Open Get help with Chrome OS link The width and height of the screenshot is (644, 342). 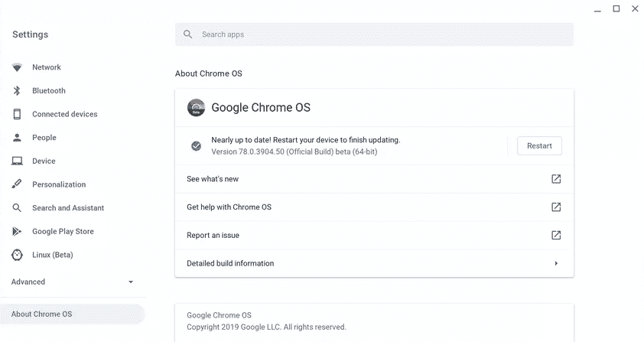click(229, 207)
